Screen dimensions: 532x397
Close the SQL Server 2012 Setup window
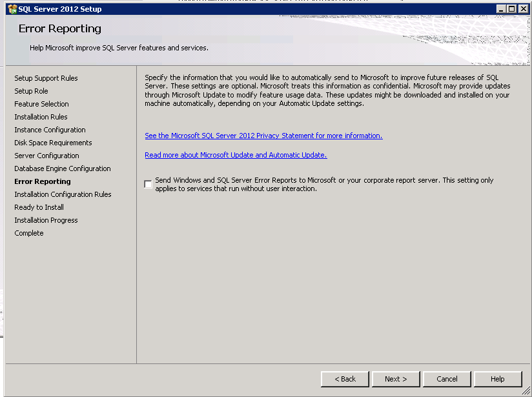524,9
